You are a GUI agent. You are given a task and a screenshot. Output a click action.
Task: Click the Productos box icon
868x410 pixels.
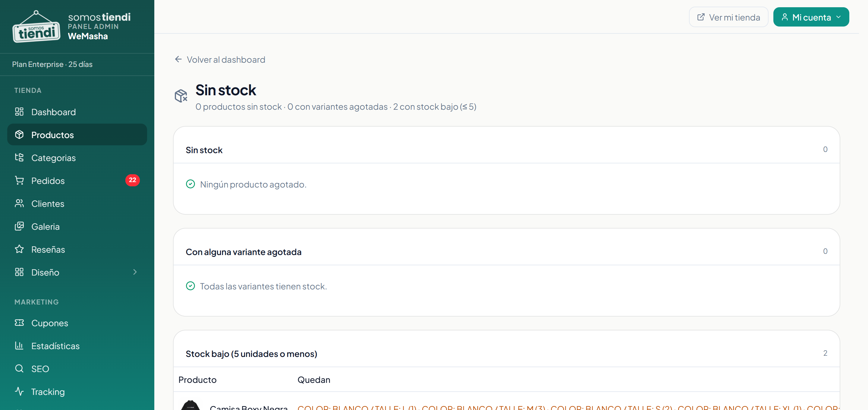coord(19,134)
